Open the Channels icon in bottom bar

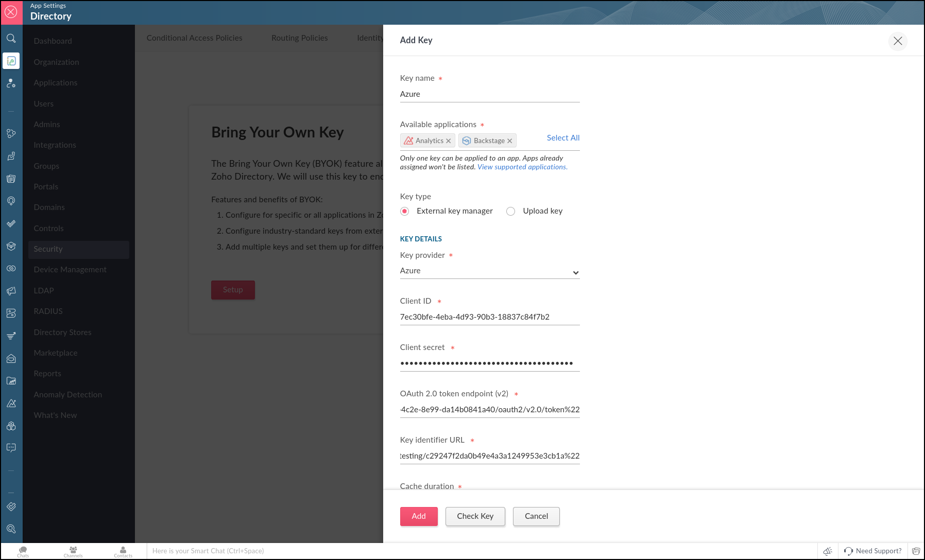[x=73, y=552]
